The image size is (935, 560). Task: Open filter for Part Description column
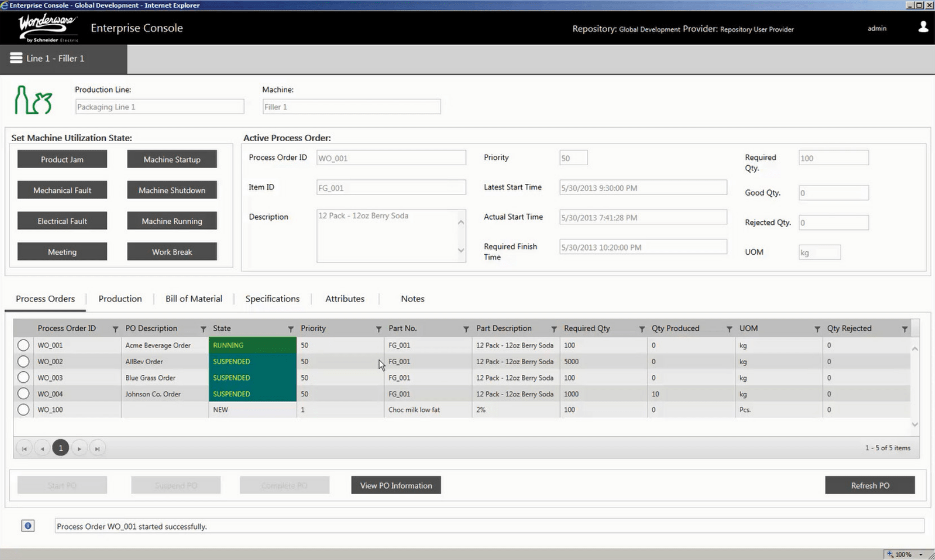click(x=554, y=329)
